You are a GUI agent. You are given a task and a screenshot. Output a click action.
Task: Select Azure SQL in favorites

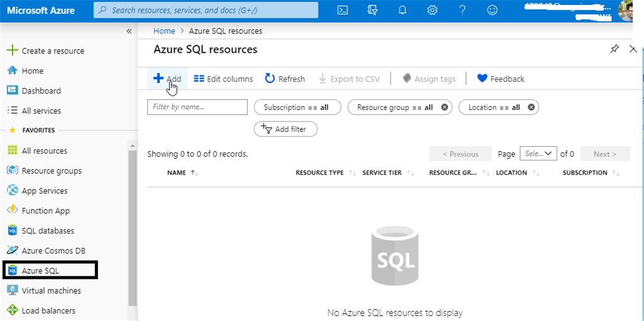pyautogui.click(x=50, y=270)
